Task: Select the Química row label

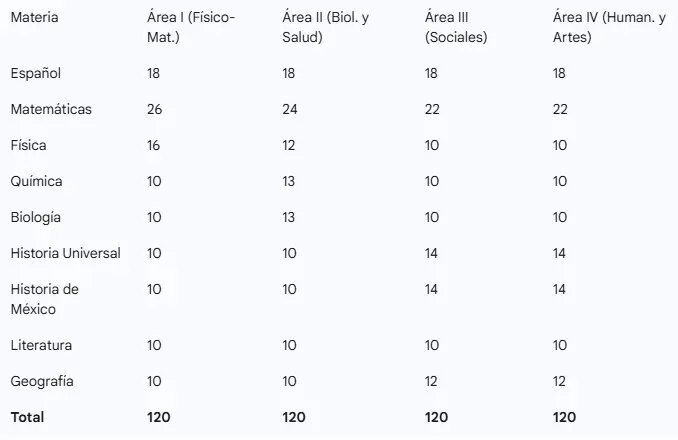Action: pos(36,181)
